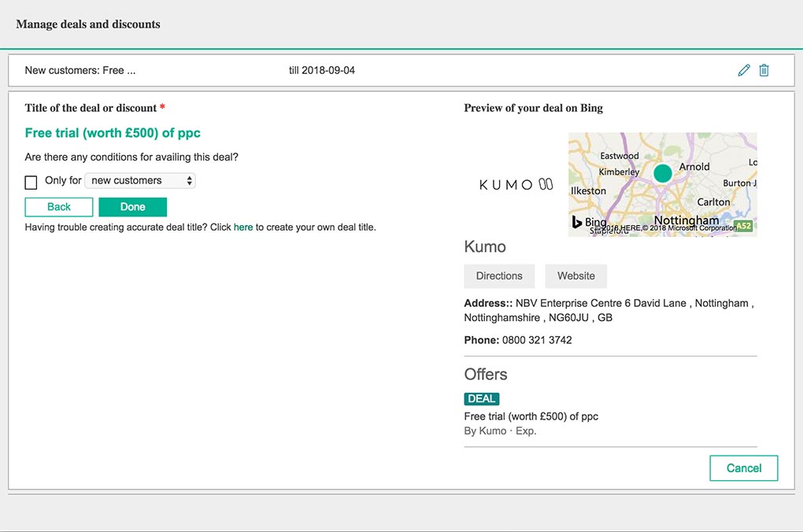The width and height of the screenshot is (803, 532).
Task: Click the DEAL badge under Offers
Action: (481, 398)
